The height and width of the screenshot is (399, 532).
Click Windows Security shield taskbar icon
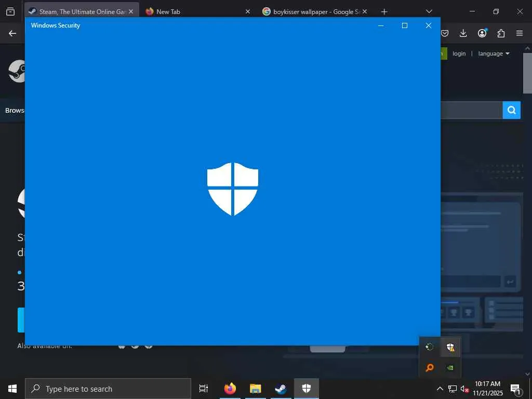[x=307, y=389]
